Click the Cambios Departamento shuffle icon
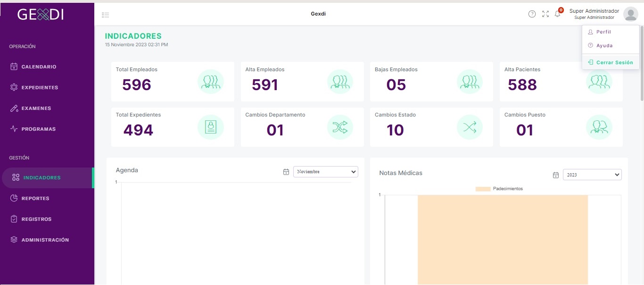Viewport: 644px width, 285px height. click(x=340, y=127)
